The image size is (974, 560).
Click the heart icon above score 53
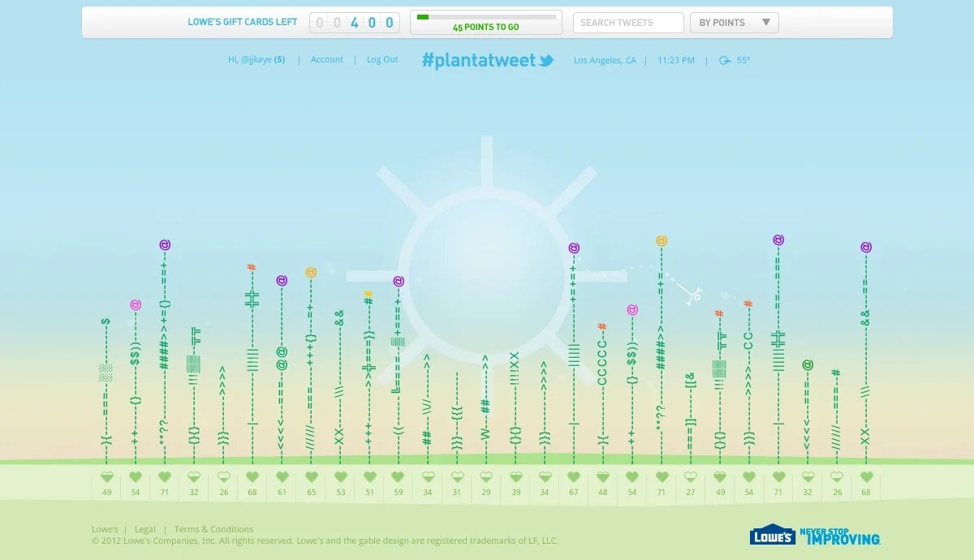(340, 477)
